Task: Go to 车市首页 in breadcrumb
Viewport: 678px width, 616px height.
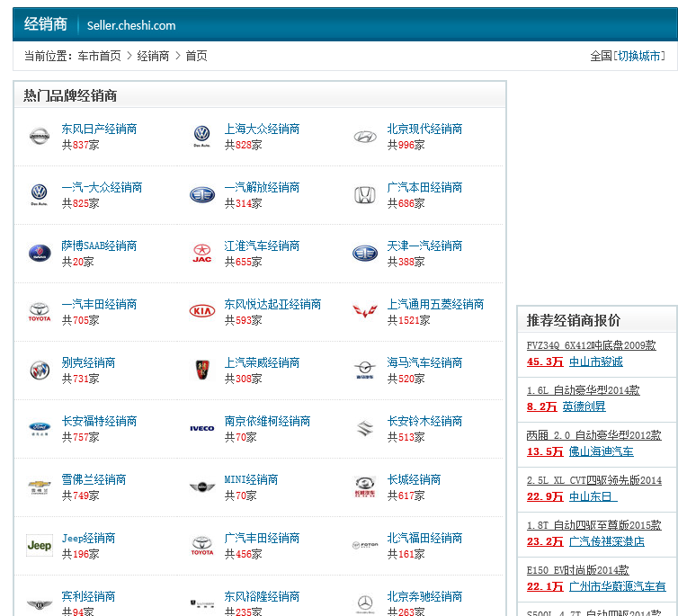Action: (100, 56)
